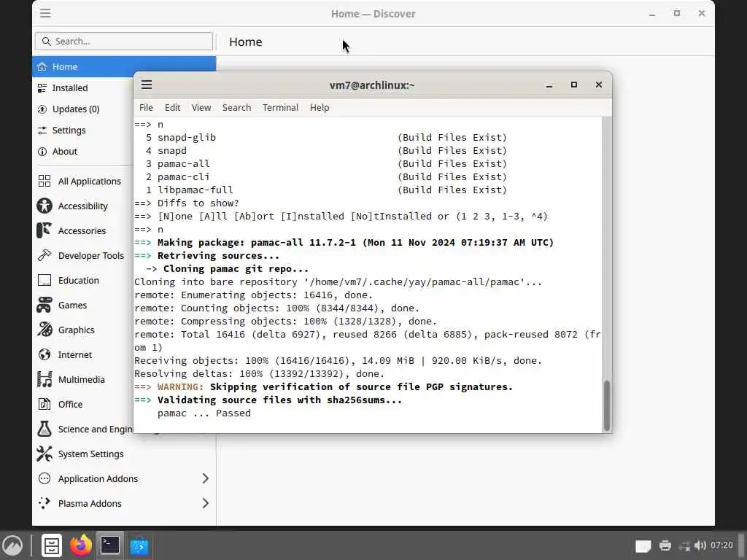This screenshot has width=747, height=560.
Task: Open the terminal Edit menu
Action: (x=172, y=108)
